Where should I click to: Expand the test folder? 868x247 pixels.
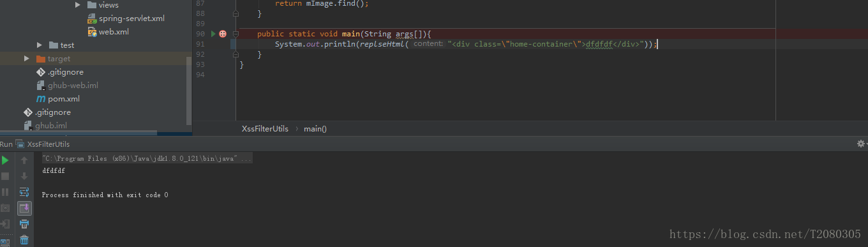pos(39,45)
